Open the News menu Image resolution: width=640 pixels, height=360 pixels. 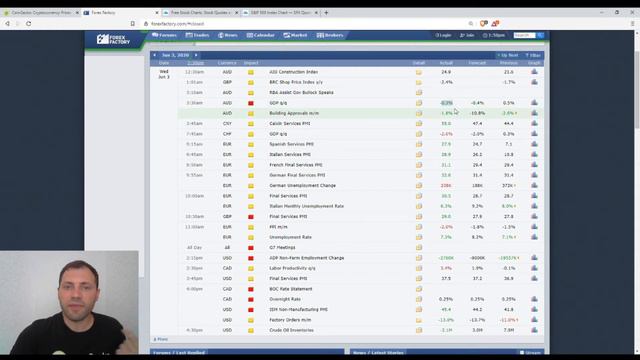(228, 36)
